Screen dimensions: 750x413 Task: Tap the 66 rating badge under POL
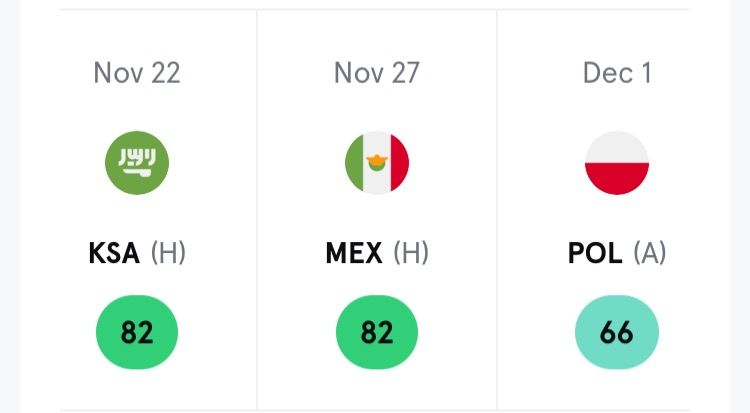coord(617,332)
